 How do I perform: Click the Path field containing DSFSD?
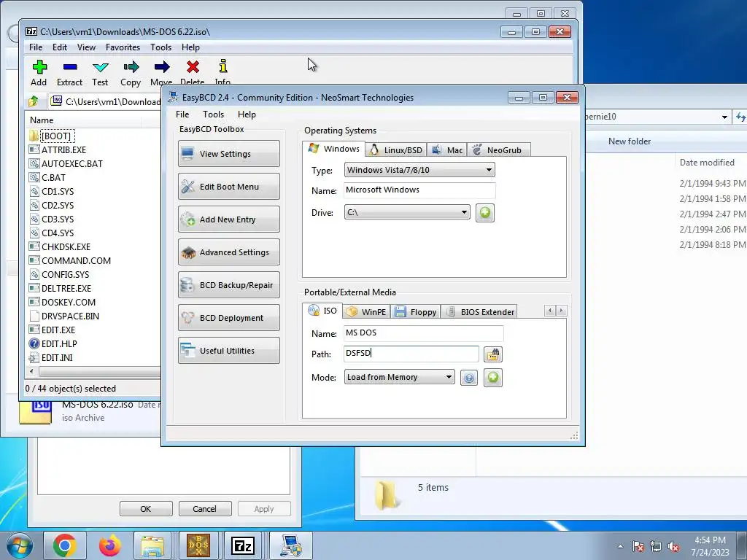[411, 354]
